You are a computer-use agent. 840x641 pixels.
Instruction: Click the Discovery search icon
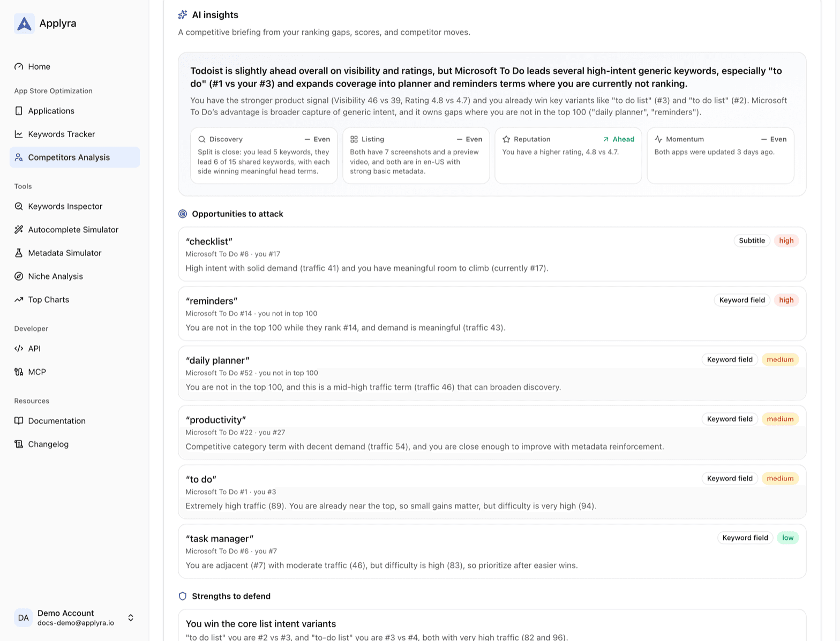click(202, 139)
